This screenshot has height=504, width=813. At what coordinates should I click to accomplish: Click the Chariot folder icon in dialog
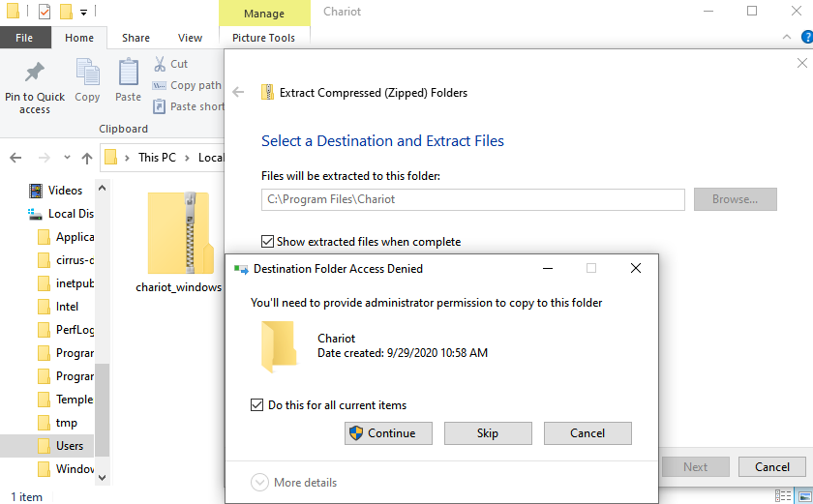coord(279,346)
